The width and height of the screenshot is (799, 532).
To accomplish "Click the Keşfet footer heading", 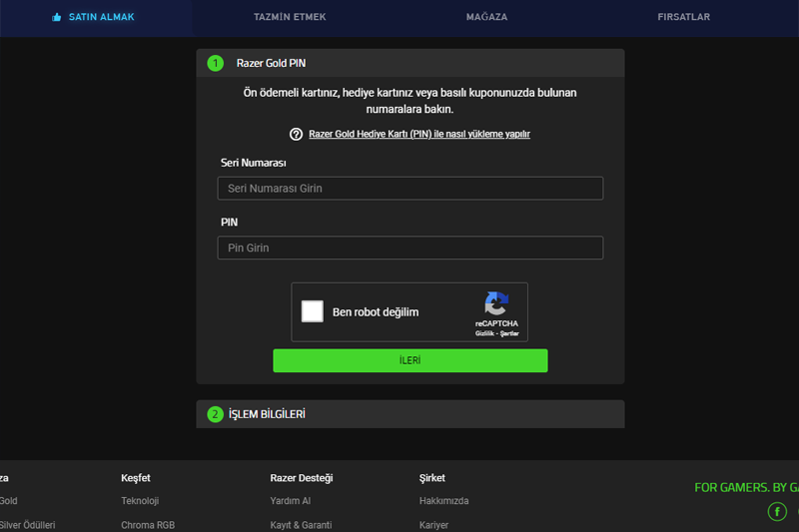I will [136, 478].
